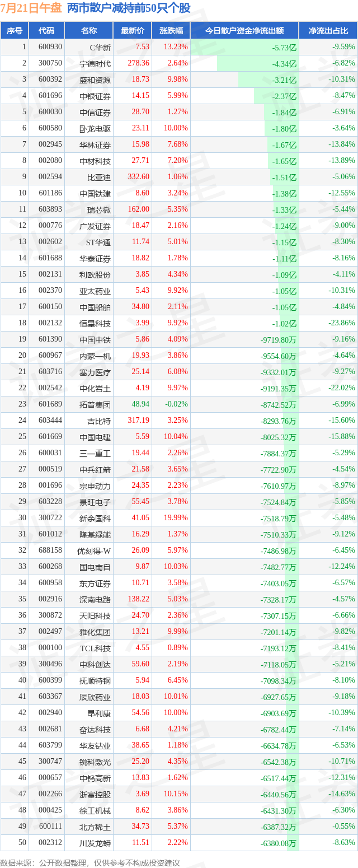Select the stock name 雅化集团
Viewport: 358px width, 868px height.
[x=95, y=632]
